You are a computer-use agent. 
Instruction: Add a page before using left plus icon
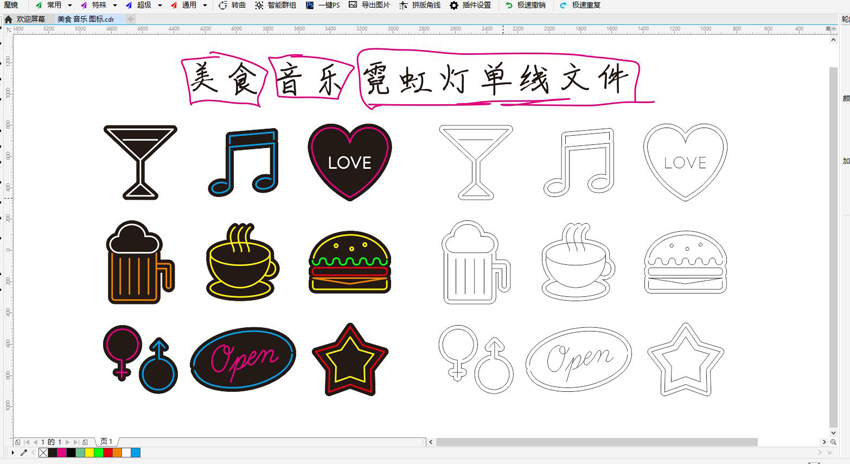tap(17, 442)
